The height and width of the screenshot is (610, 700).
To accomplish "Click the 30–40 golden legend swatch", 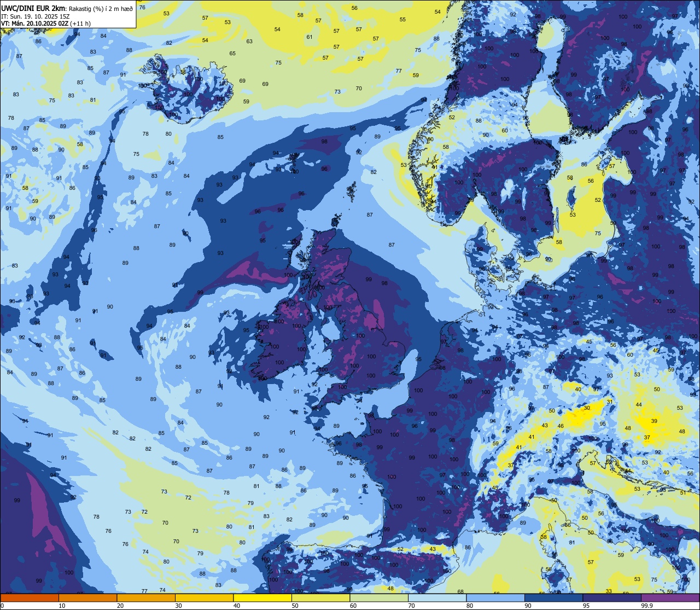I will click(x=204, y=597).
